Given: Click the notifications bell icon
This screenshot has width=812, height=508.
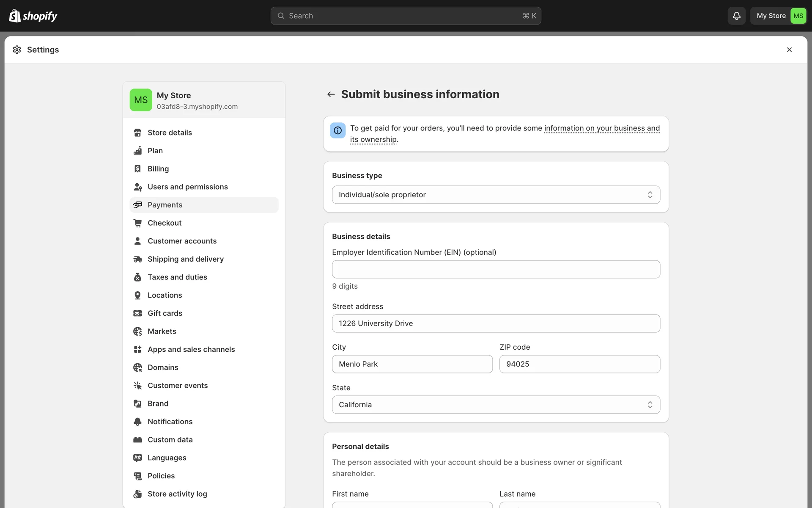Looking at the screenshot, I should click(x=736, y=16).
